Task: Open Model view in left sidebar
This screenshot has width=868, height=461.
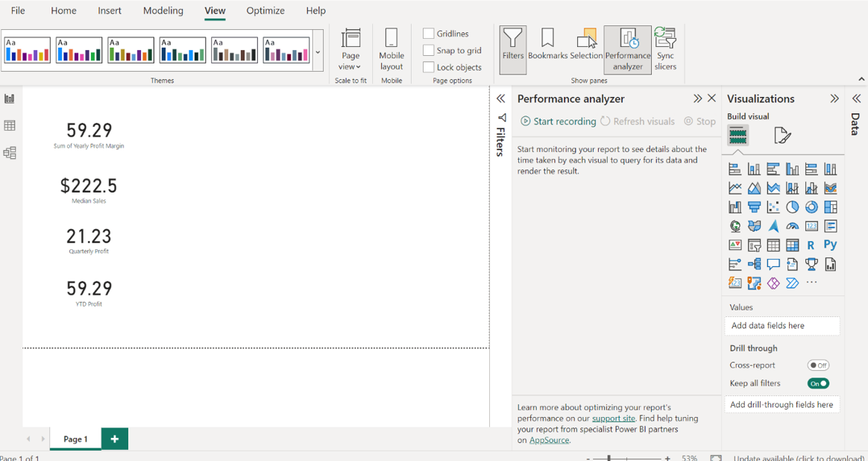Action: pos(10,153)
